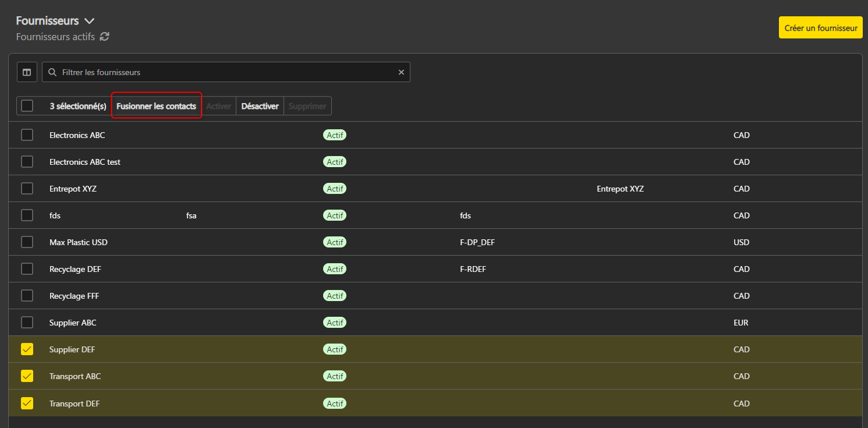Uncheck the Transport DEF checkbox
868x428 pixels.
(27, 403)
